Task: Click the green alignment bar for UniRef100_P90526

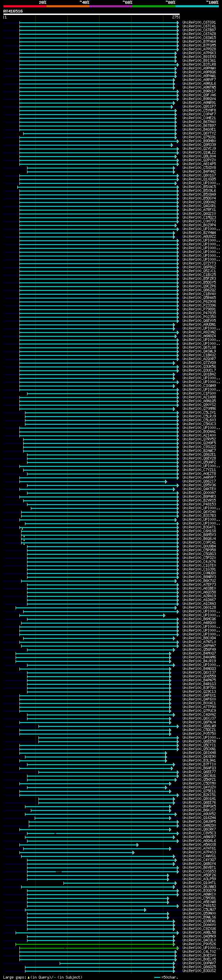Action: (95, 944)
